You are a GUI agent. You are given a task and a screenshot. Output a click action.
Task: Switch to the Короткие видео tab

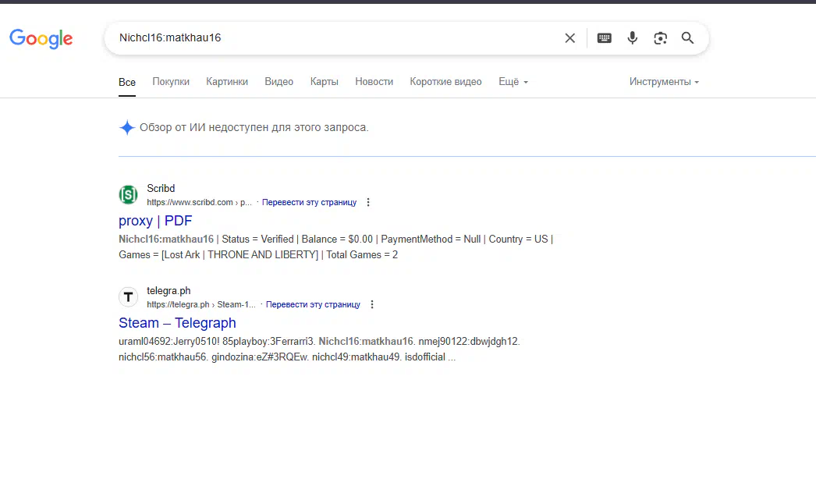click(446, 82)
